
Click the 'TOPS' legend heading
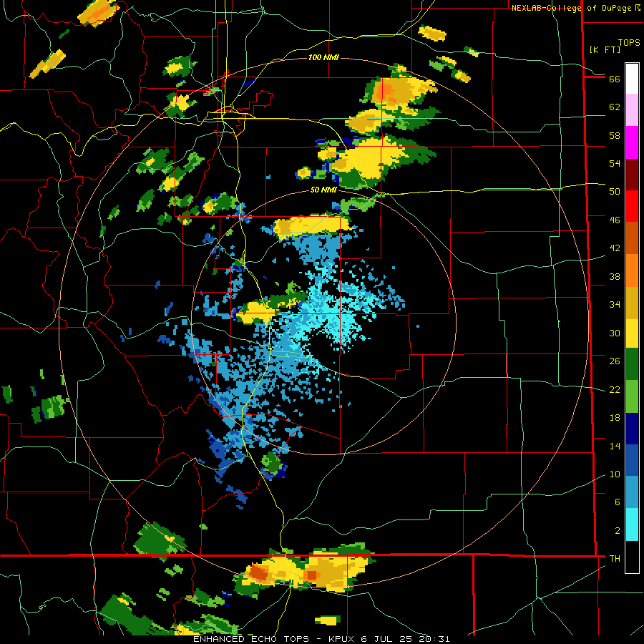click(629, 43)
